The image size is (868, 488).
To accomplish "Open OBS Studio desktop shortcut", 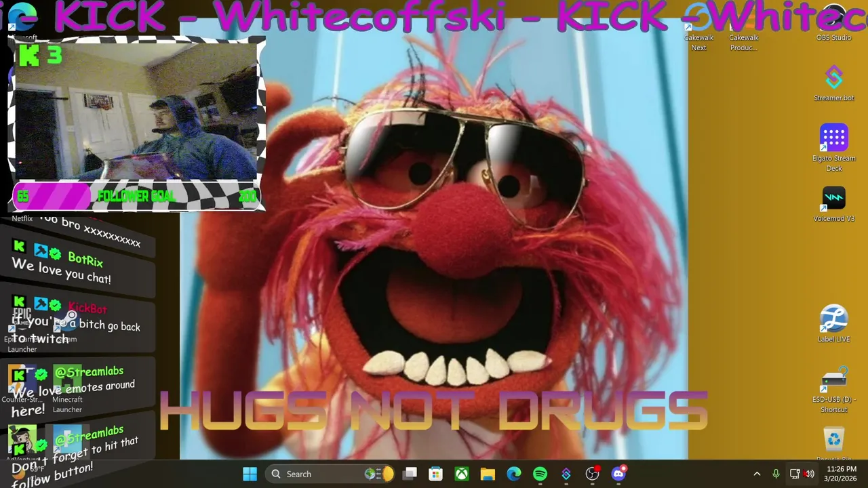I will point(833,24).
